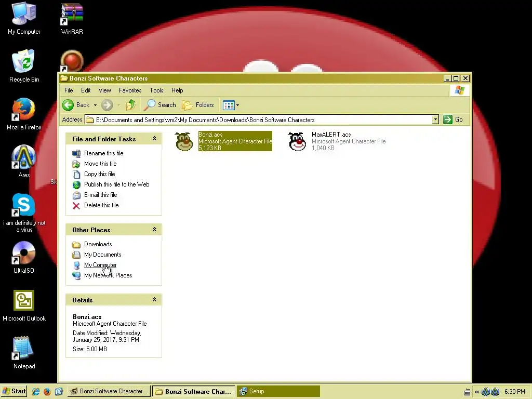The width and height of the screenshot is (532, 399).
Task: Click the third quick launch icon
Action: [58, 391]
